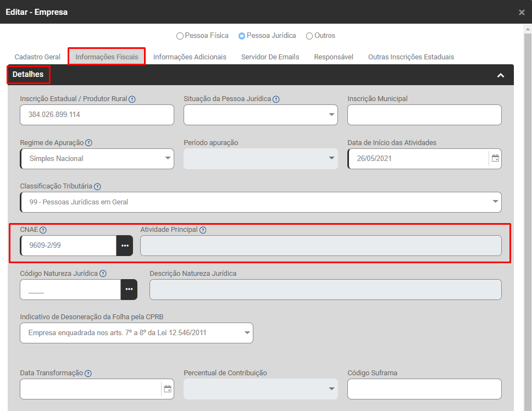This screenshot has height=411, width=532.
Task: Open calendar for Data de Início das Atividades
Action: (x=495, y=158)
